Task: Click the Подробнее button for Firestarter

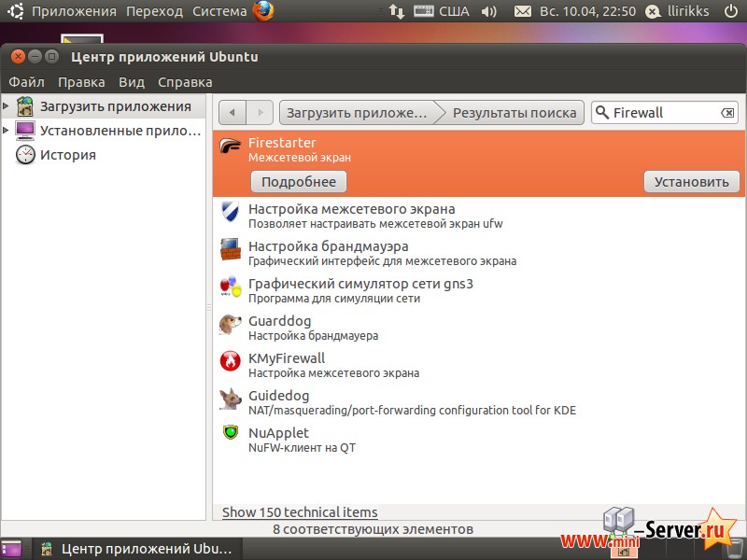Action: click(x=298, y=181)
